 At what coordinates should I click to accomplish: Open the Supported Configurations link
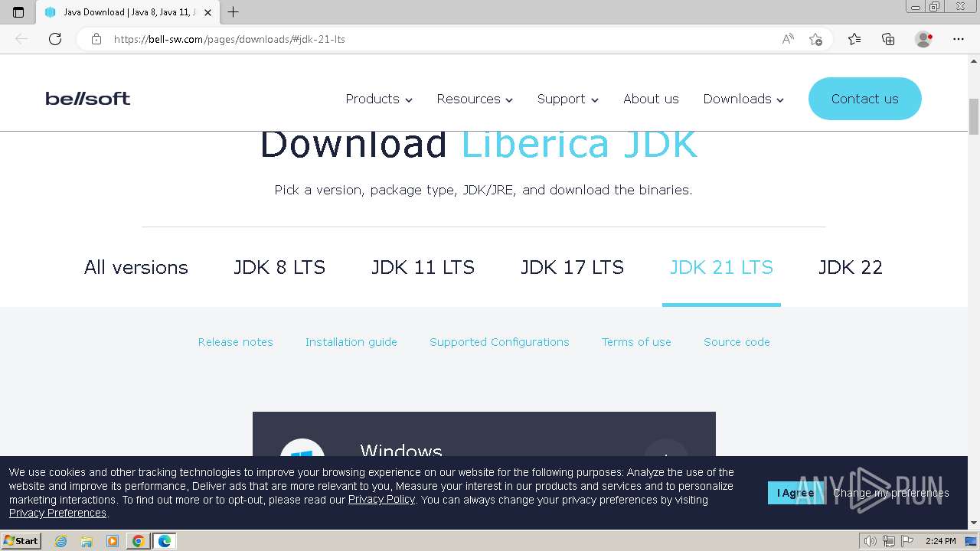tap(499, 342)
